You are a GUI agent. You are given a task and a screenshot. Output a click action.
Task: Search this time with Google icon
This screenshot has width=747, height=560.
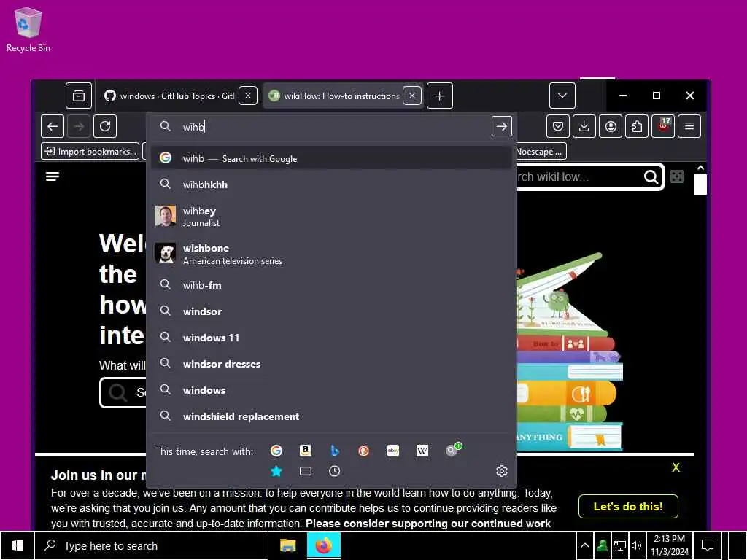276,451
